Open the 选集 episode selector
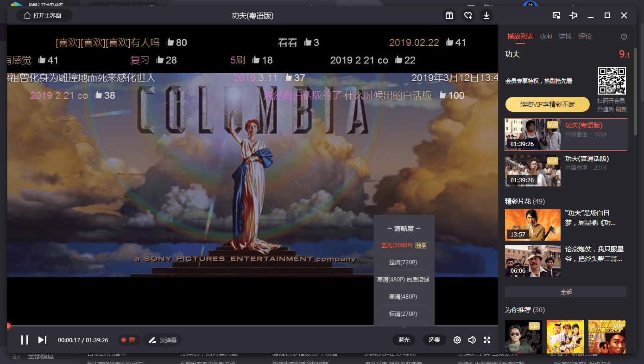The image size is (644, 364). [435, 340]
